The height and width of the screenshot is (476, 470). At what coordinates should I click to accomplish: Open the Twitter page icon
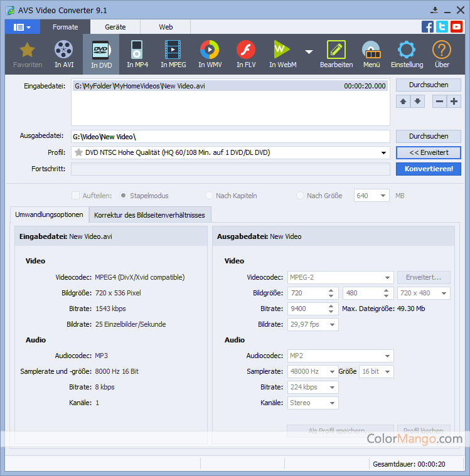442,27
